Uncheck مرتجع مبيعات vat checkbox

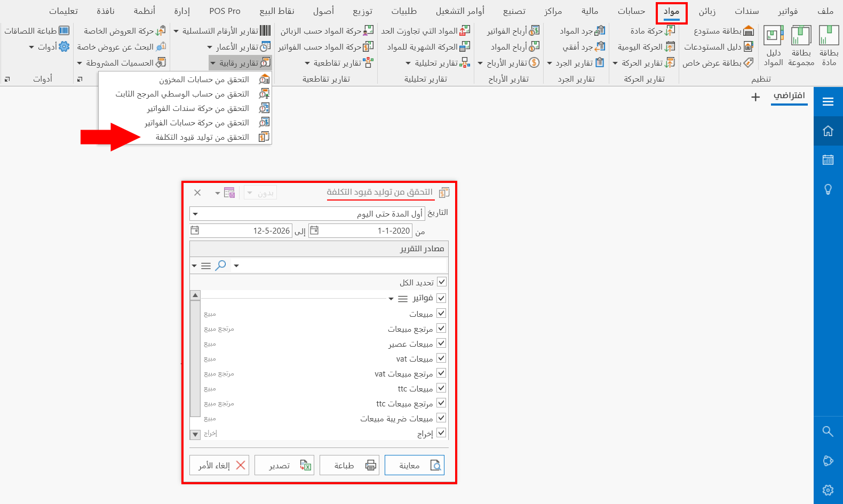441,373
